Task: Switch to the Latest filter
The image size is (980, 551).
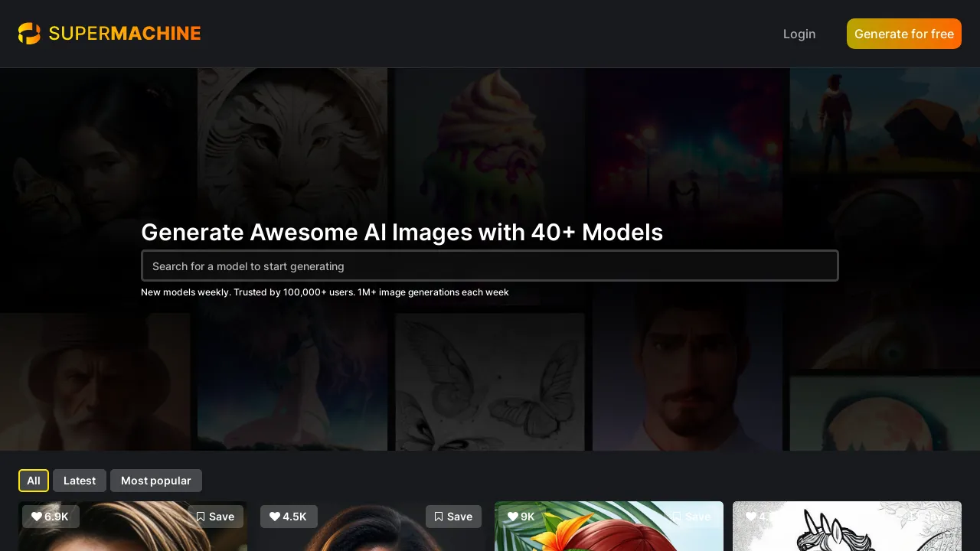Action: tap(80, 481)
